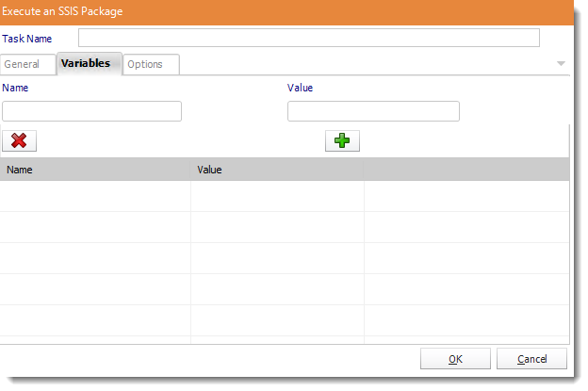Click the Name column header in grid

[95, 170]
